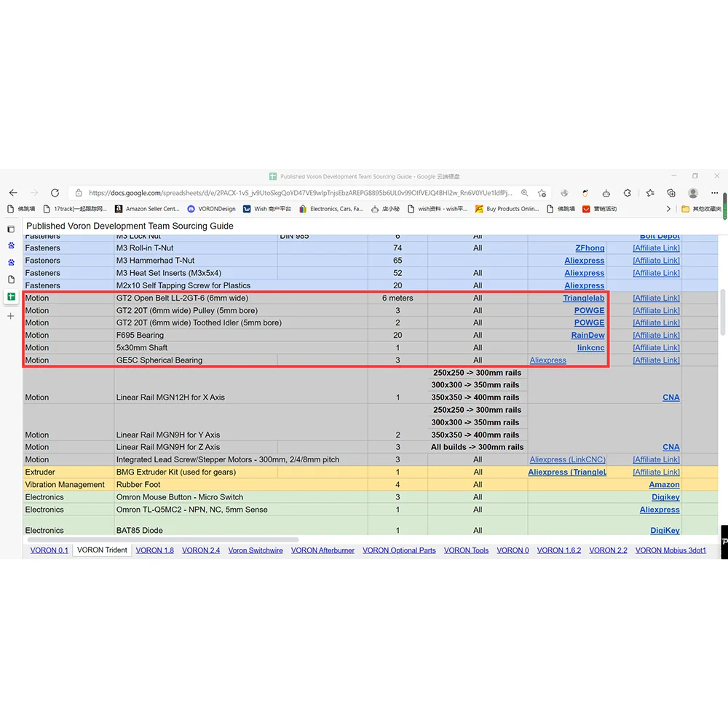Open the Amazon link for Rubber Foot

tap(664, 485)
